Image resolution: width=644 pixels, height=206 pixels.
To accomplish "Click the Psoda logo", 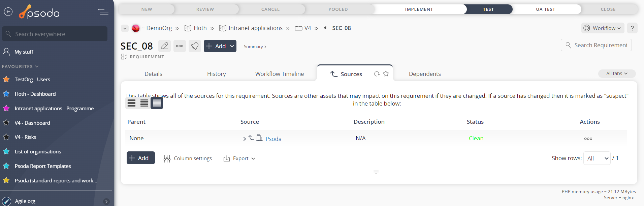I will (39, 12).
